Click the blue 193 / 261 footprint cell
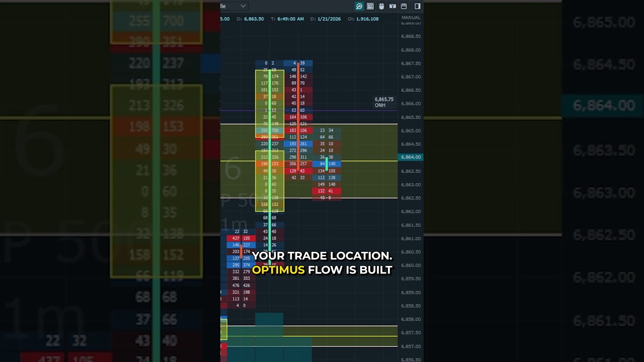This screenshot has height=362, width=644. tap(298, 144)
